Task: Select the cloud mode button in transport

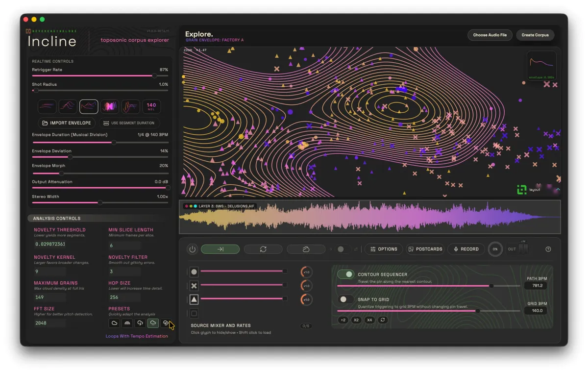Action: click(306, 249)
